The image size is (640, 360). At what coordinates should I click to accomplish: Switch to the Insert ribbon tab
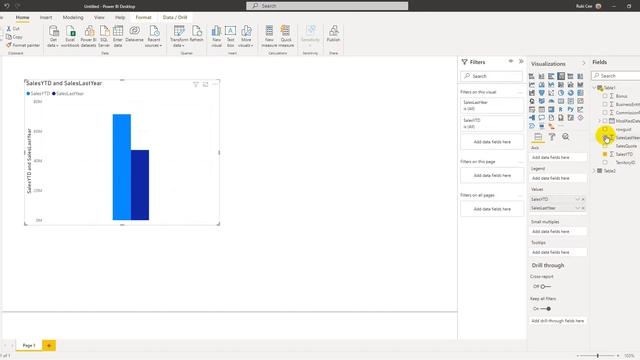46,18
